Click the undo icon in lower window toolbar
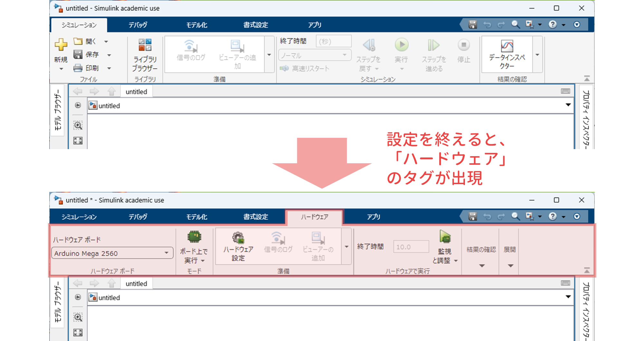This screenshot has width=644, height=341. [487, 217]
